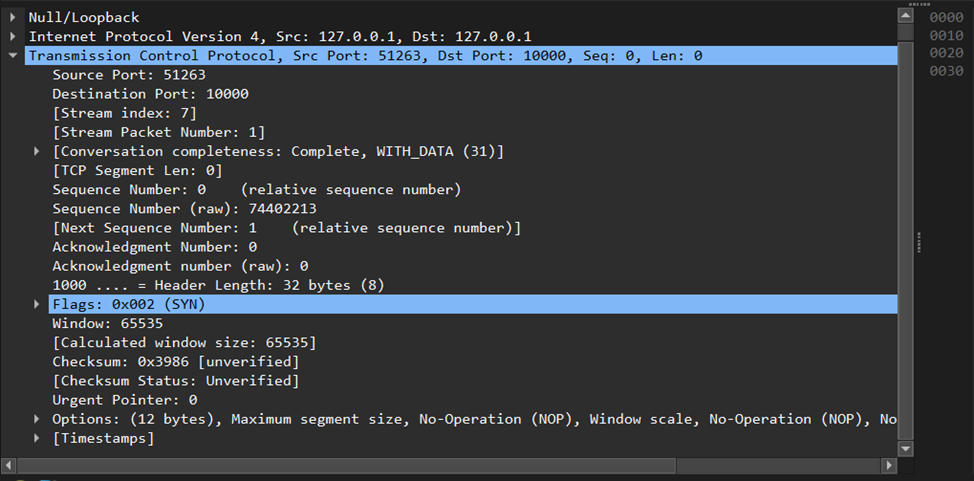Expand the Conversation completeness entry arrow
The width and height of the screenshot is (974, 481).
(37, 151)
